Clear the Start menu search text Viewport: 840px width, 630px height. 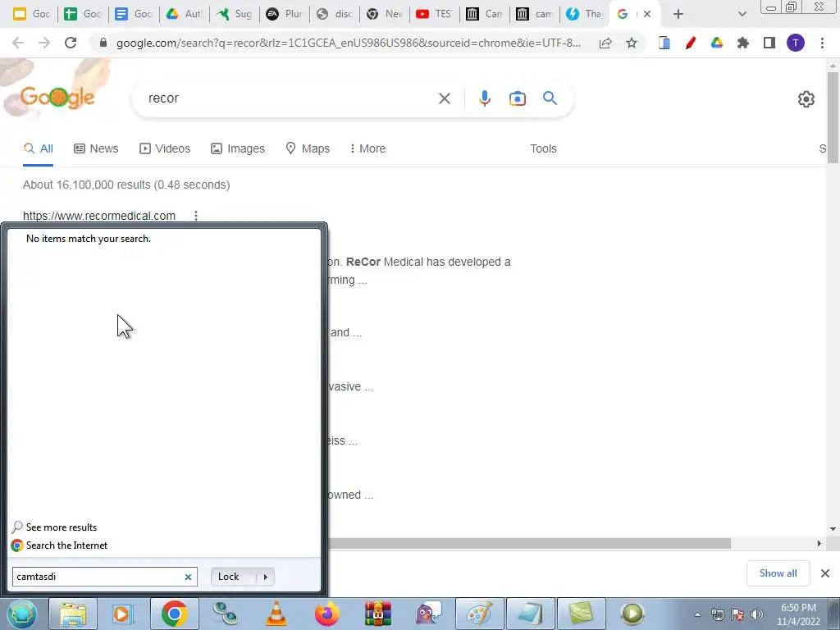188,577
